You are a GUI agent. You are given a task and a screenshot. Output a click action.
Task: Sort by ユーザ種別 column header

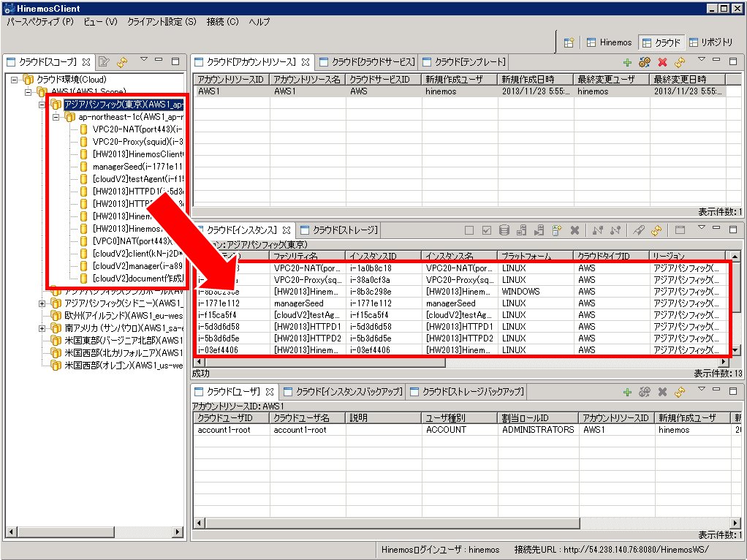pos(460,418)
